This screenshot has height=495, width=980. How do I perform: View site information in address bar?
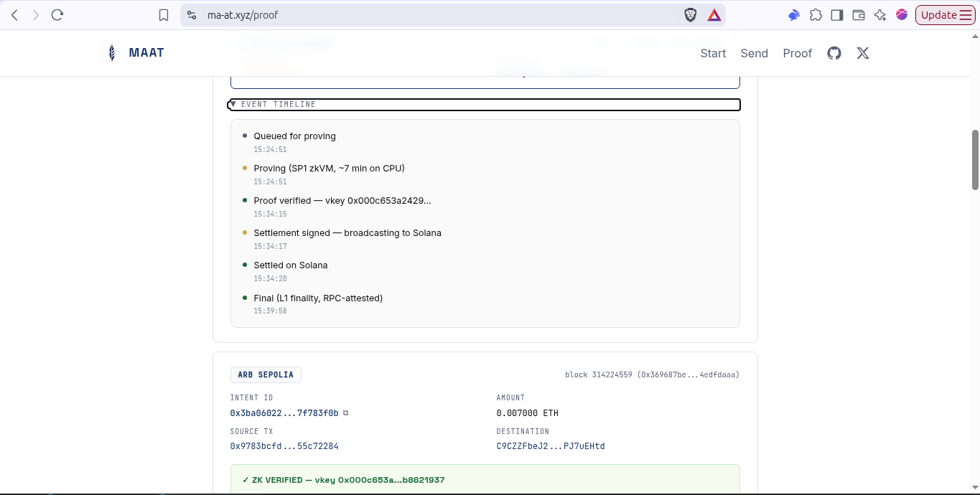(x=192, y=15)
